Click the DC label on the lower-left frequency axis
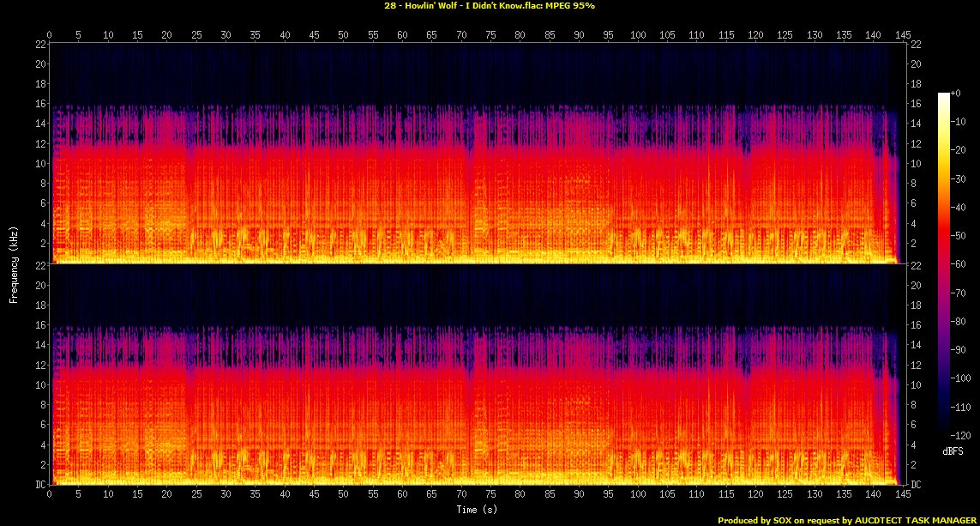 (x=39, y=485)
